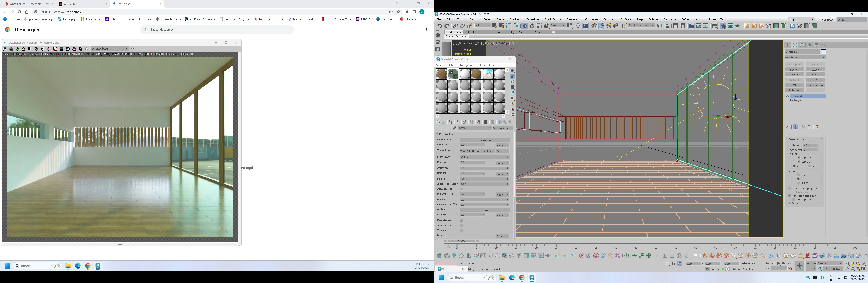
Task: Open the Rendering menu in 3ds Max
Action: (573, 19)
